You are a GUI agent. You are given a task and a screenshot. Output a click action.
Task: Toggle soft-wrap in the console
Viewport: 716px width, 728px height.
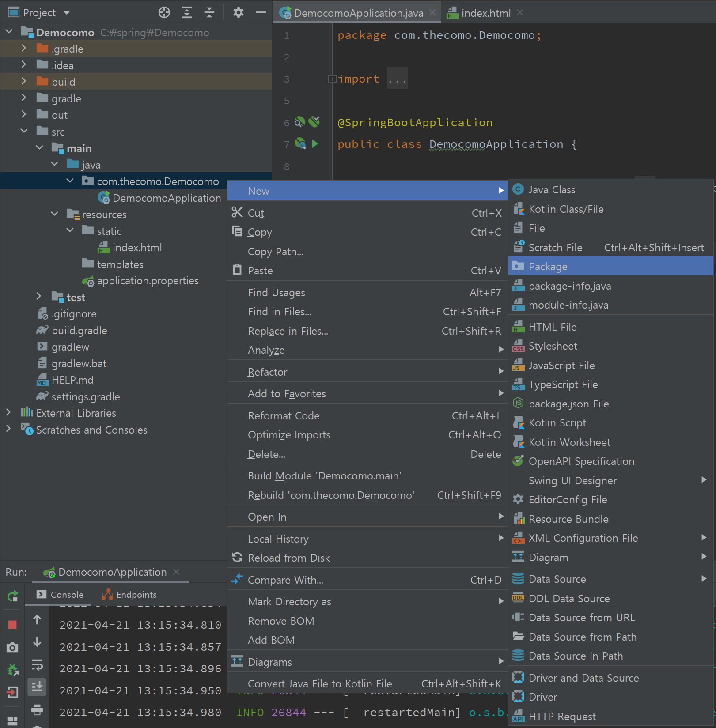(x=37, y=664)
